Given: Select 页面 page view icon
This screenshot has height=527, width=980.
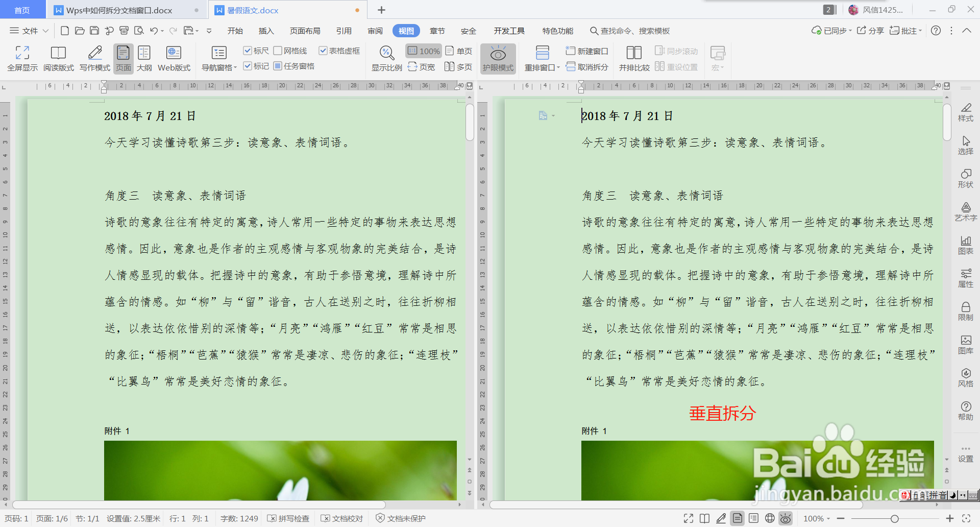Looking at the screenshot, I should 124,59.
